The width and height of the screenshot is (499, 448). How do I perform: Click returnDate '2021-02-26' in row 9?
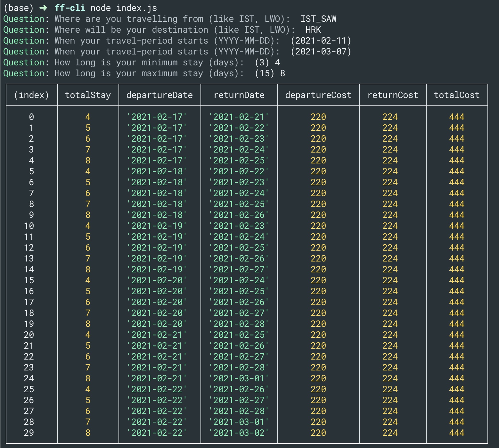coord(239,215)
